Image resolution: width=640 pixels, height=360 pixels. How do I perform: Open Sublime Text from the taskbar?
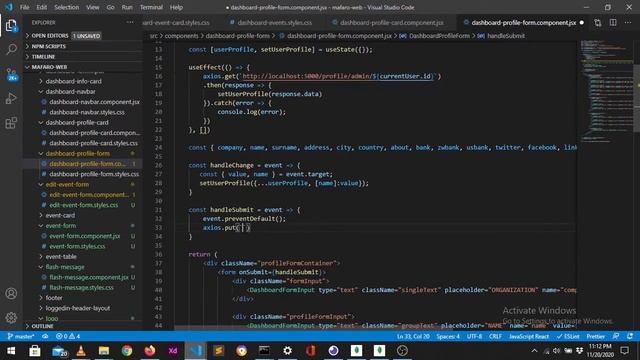(x=218, y=351)
